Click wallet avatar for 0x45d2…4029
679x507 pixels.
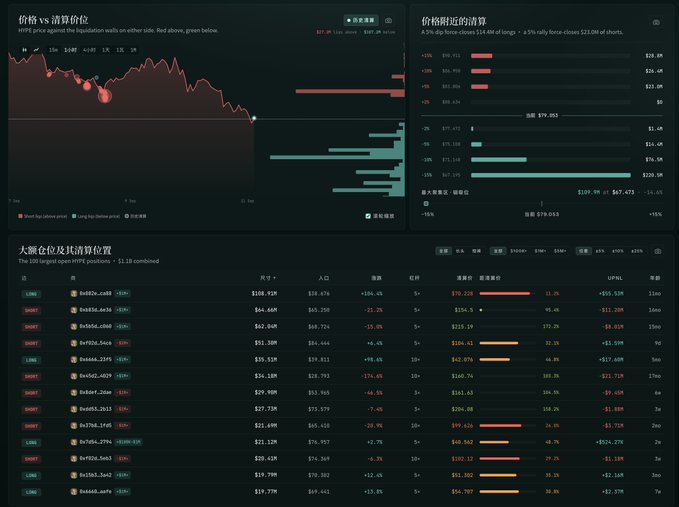74,376
